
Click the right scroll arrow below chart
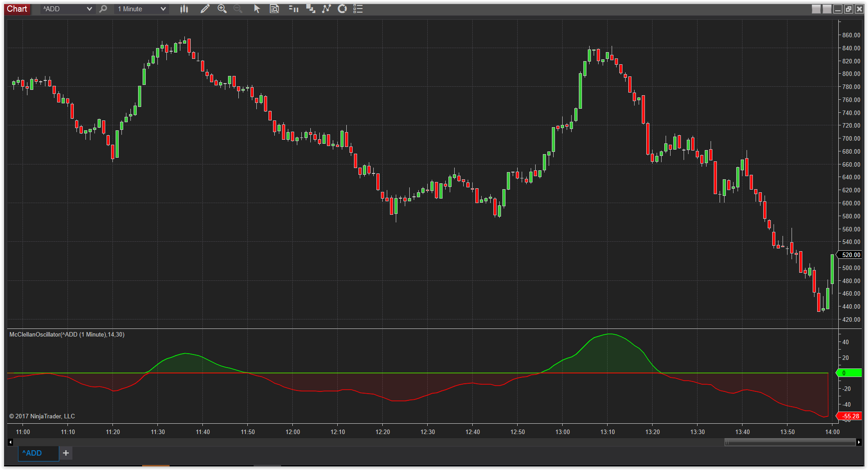(x=859, y=442)
